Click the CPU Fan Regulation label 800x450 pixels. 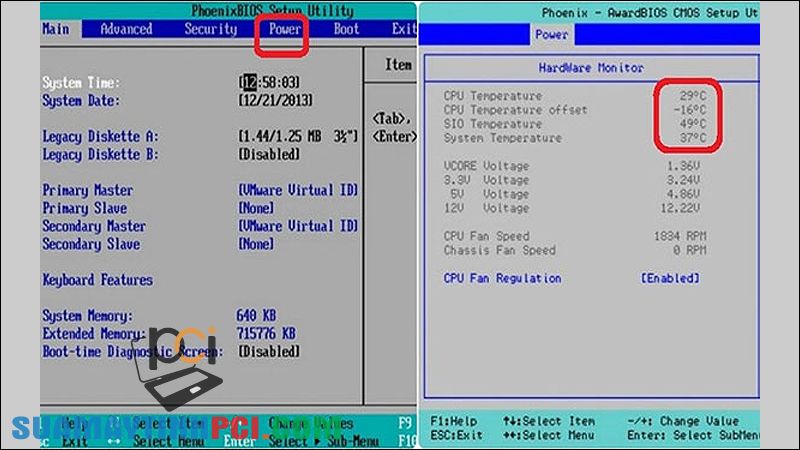coord(503,278)
